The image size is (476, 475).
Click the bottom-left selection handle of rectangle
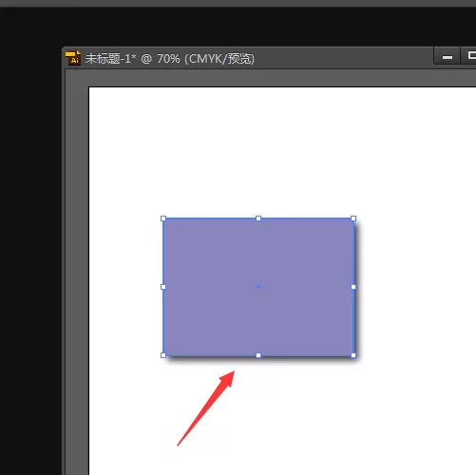[x=163, y=355]
